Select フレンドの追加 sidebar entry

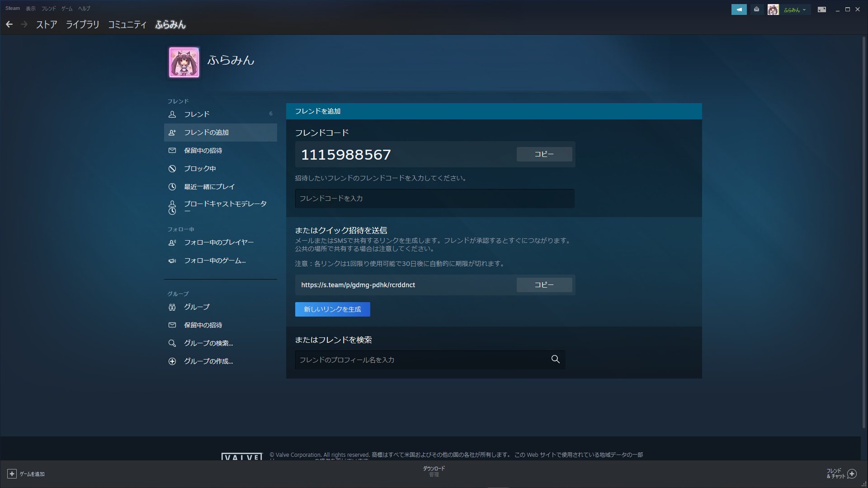coord(221,133)
